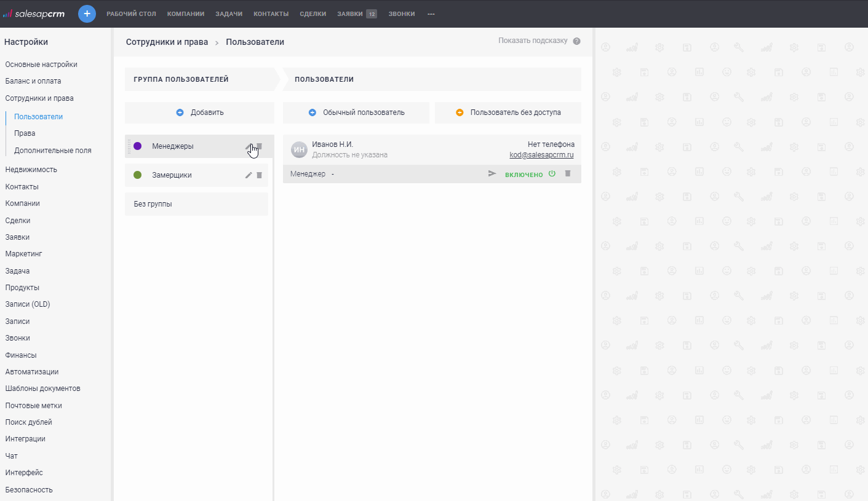This screenshot has width=868, height=501.
Task: Select the Без группы group
Action: tap(196, 204)
